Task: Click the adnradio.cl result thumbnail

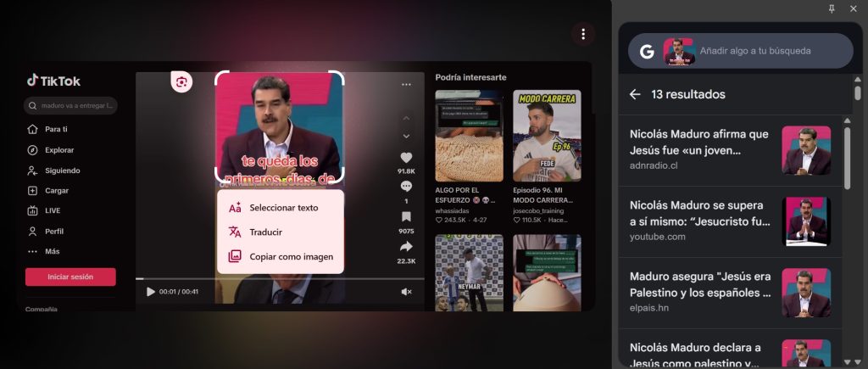Action: tap(806, 151)
